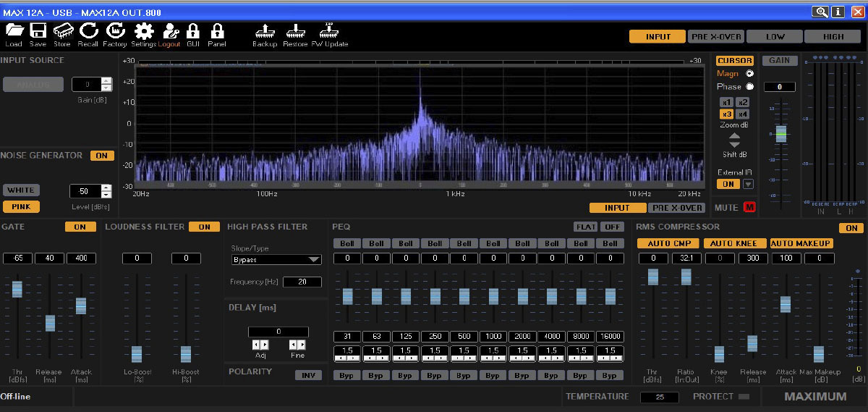Open the Bell filter type for 1000 Hz band

pyautogui.click(x=493, y=243)
